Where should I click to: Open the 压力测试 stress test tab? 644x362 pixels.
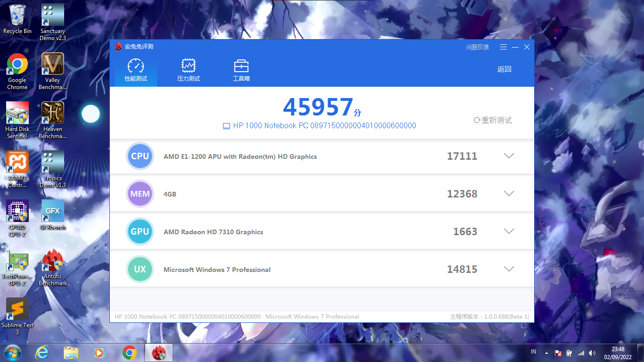(x=189, y=70)
